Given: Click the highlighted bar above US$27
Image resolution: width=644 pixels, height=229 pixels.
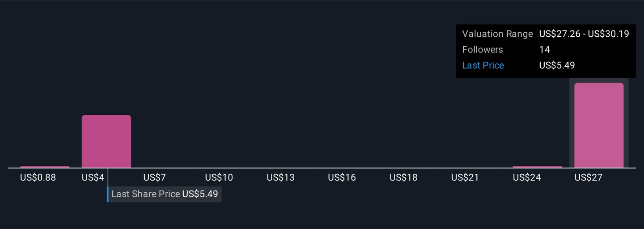Looking at the screenshot, I should pos(599,125).
